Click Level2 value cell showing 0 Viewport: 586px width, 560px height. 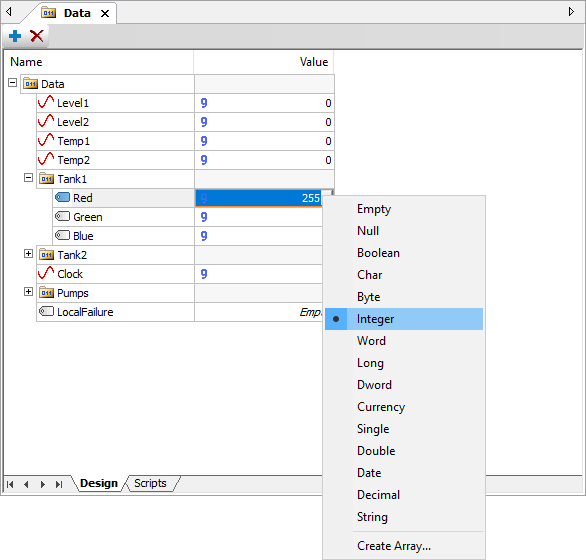(x=264, y=122)
